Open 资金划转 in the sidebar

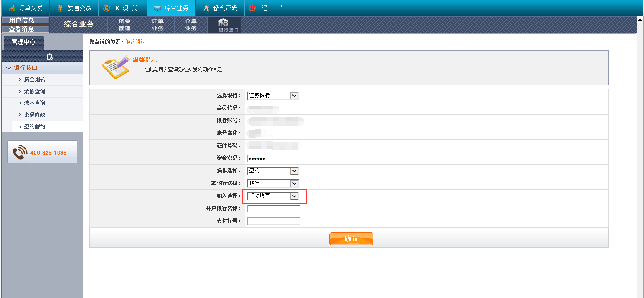point(34,80)
